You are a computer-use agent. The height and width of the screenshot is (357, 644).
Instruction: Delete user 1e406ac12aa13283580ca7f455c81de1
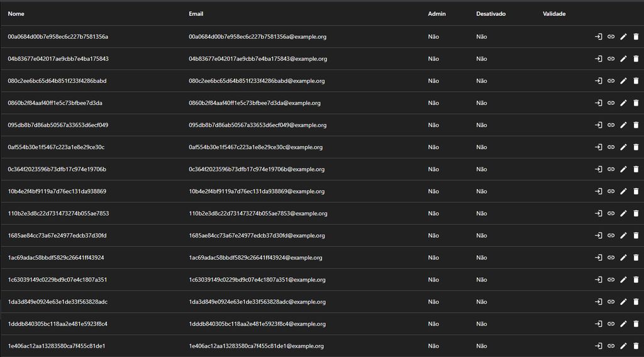[x=636, y=346]
